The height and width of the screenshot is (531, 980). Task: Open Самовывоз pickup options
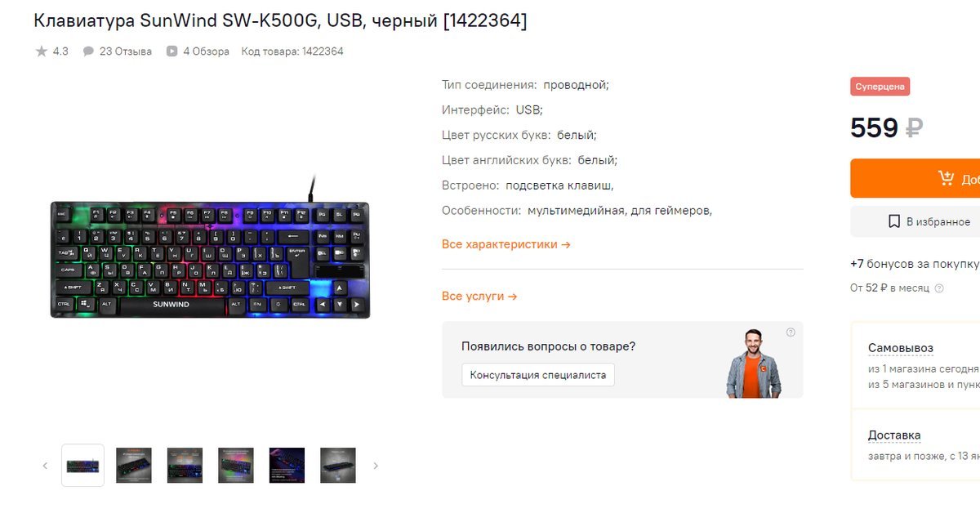(x=901, y=348)
